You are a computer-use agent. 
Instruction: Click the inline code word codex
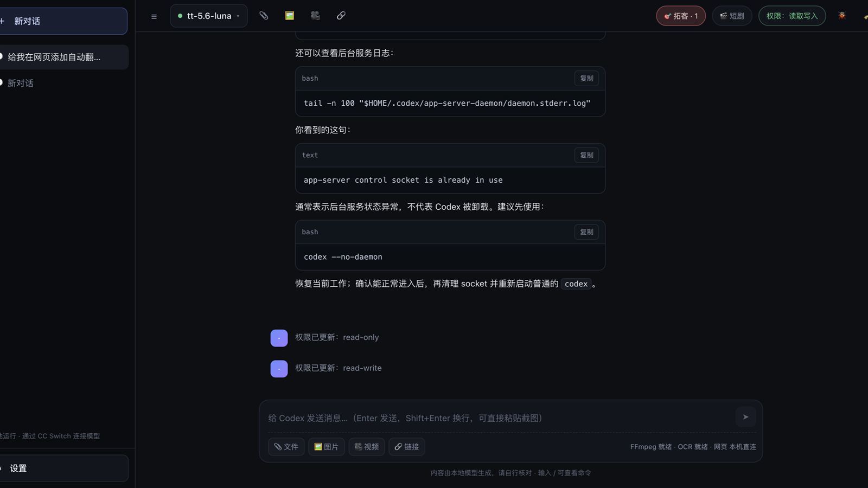[576, 284]
